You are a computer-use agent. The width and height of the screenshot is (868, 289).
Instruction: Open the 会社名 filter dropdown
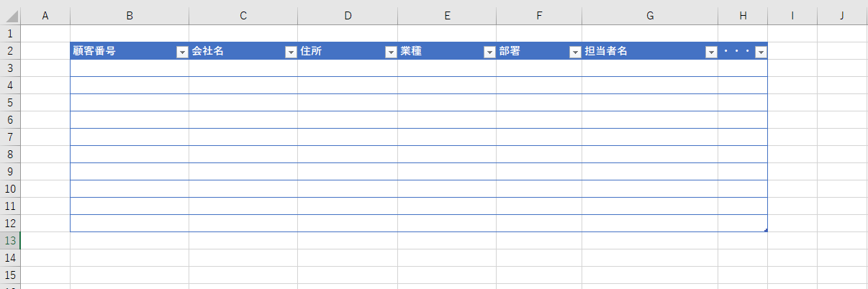[x=291, y=52]
